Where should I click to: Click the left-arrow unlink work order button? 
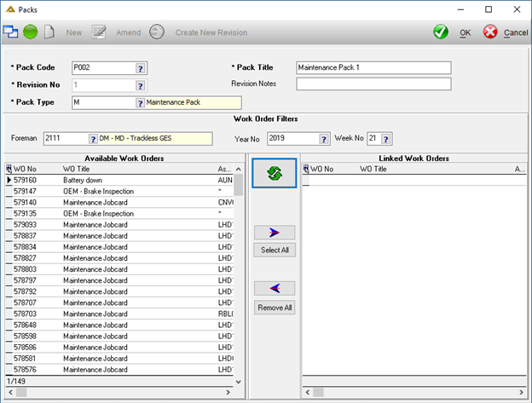click(x=275, y=289)
